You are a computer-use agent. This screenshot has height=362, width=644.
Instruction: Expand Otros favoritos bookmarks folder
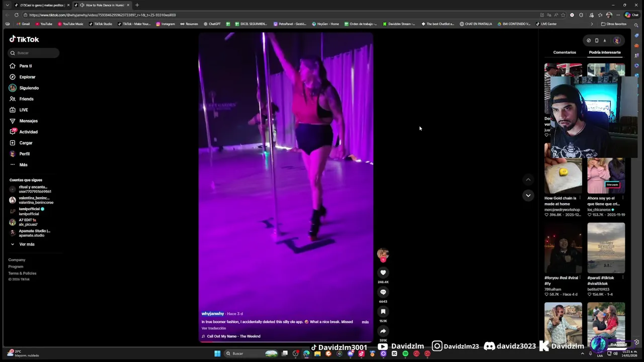(x=614, y=24)
